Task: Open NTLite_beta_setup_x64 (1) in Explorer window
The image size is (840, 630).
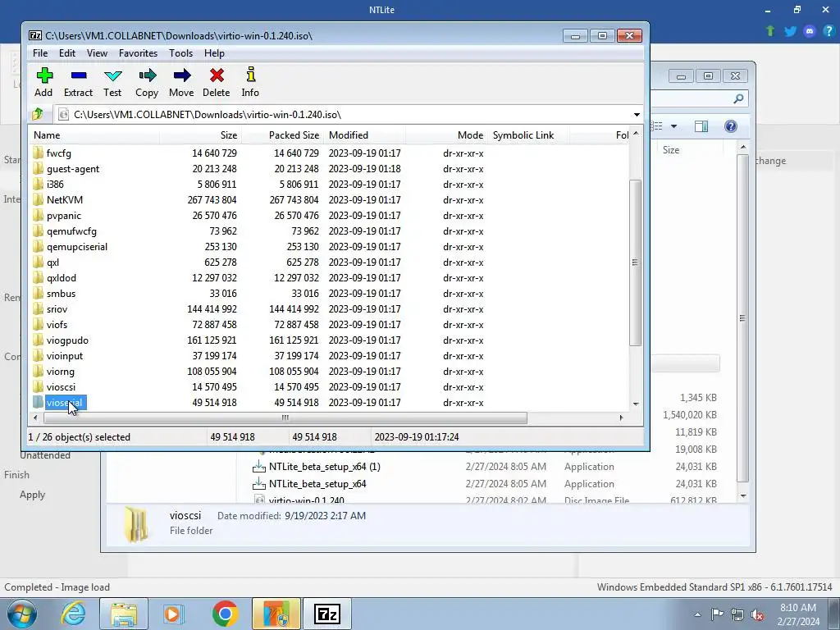Action: pyautogui.click(x=325, y=467)
